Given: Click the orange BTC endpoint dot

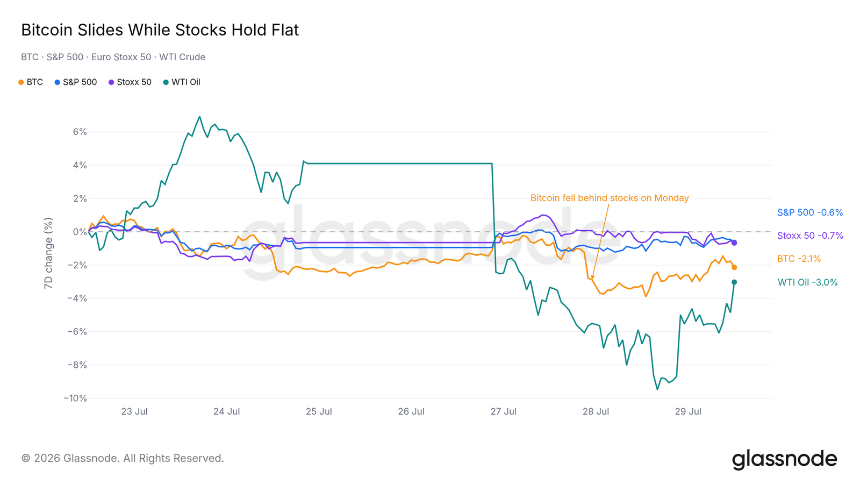Looking at the screenshot, I should pyautogui.click(x=734, y=267).
